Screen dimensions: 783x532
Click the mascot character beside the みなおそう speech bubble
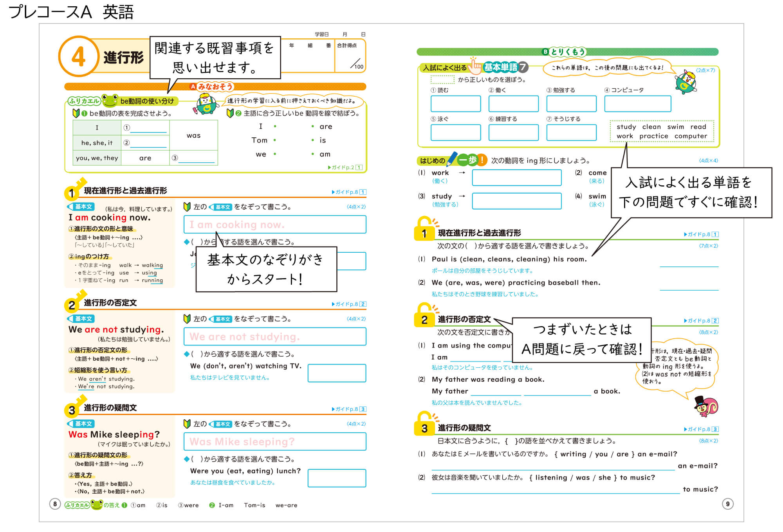point(206,104)
